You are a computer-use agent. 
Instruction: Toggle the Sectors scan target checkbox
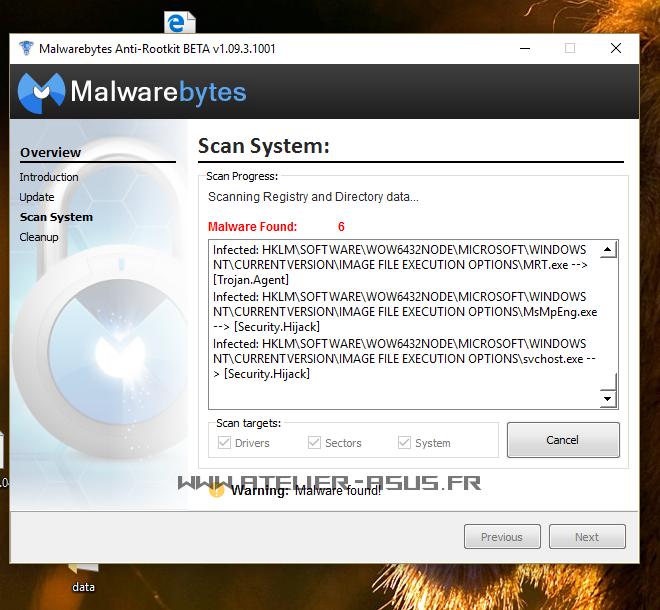click(314, 443)
